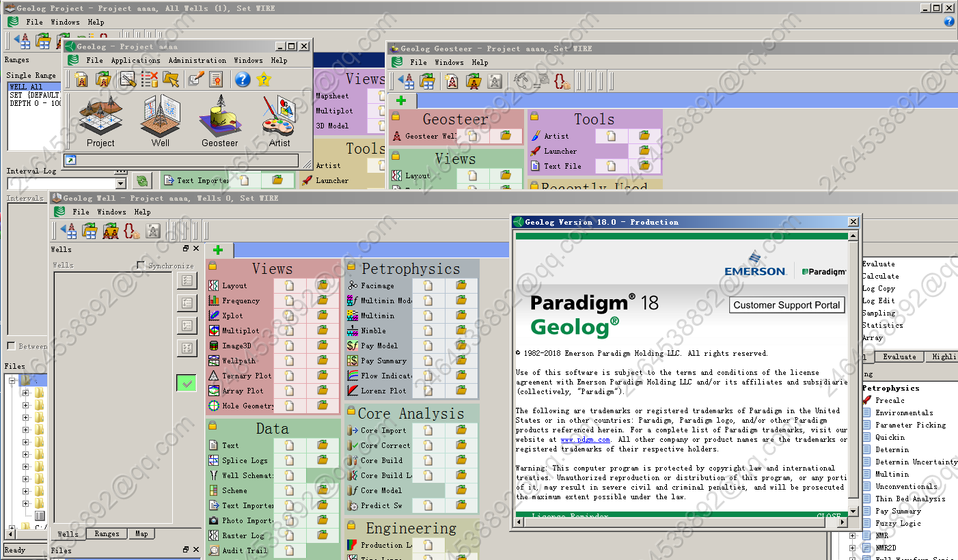Select the Evaluate tab in right panel
The width and height of the screenshot is (958, 560).
899,356
